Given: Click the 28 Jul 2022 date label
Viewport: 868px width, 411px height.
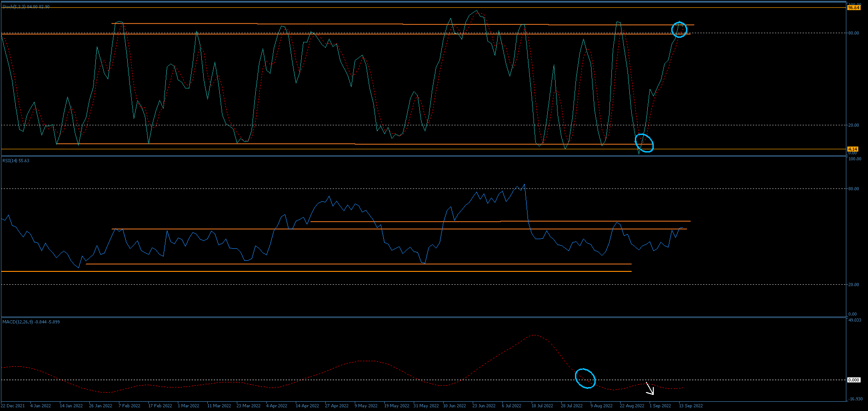Looking at the screenshot, I should (x=572, y=406).
